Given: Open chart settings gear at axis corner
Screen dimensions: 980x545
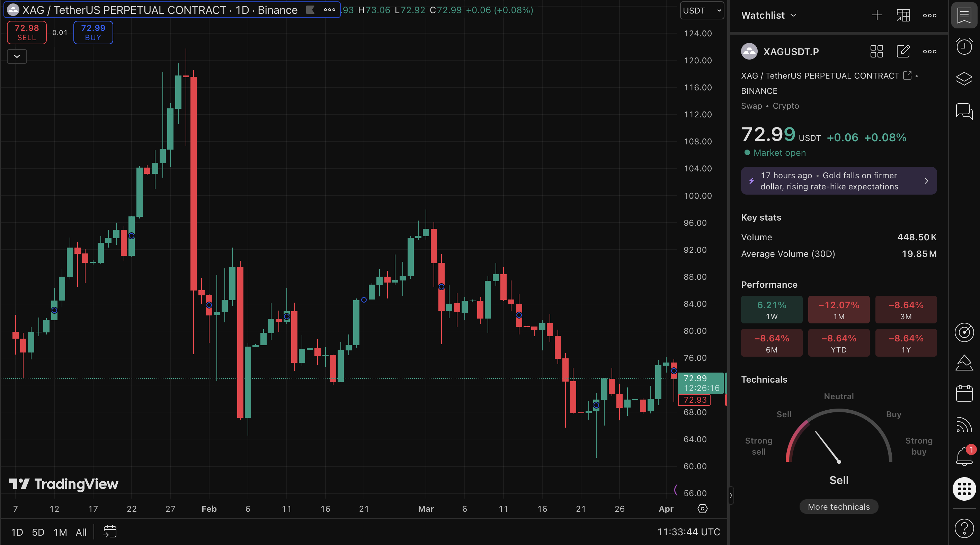Looking at the screenshot, I should [x=702, y=509].
